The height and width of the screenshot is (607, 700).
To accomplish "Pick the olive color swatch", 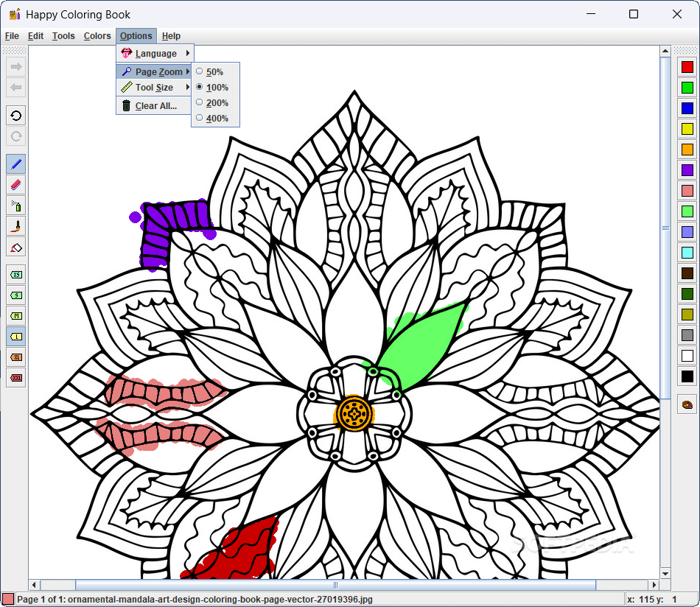I will [687, 315].
